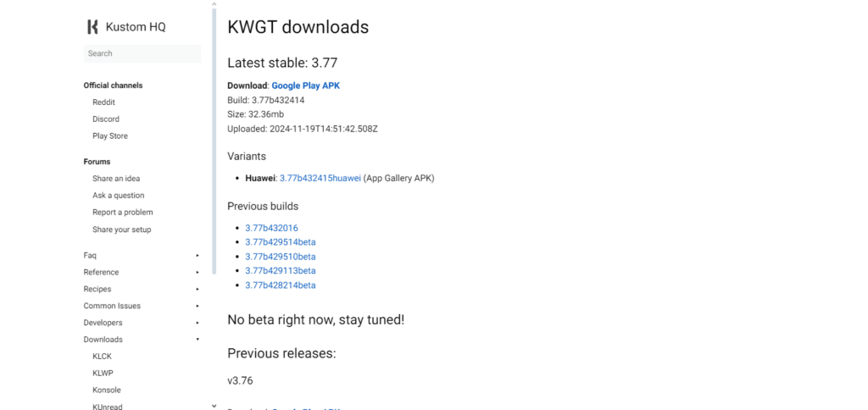This screenshot has height=410, width=868.
Task: Expand the Faq section arrow
Action: pyautogui.click(x=198, y=256)
